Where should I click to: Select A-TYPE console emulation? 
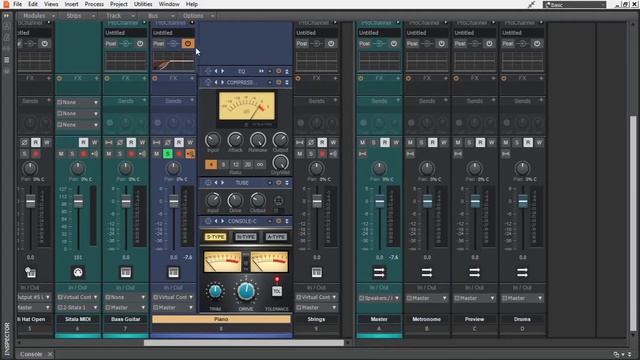[276, 237]
